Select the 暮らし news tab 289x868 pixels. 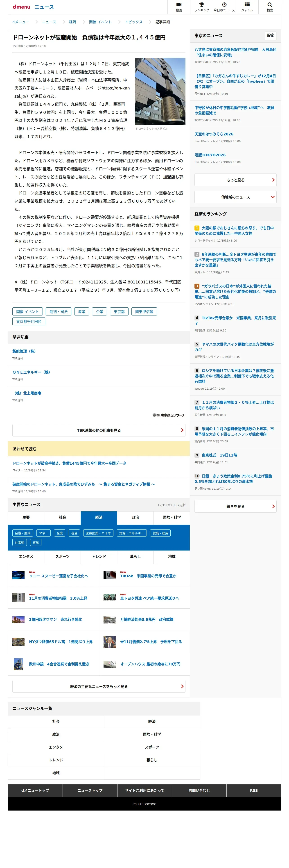click(135, 557)
